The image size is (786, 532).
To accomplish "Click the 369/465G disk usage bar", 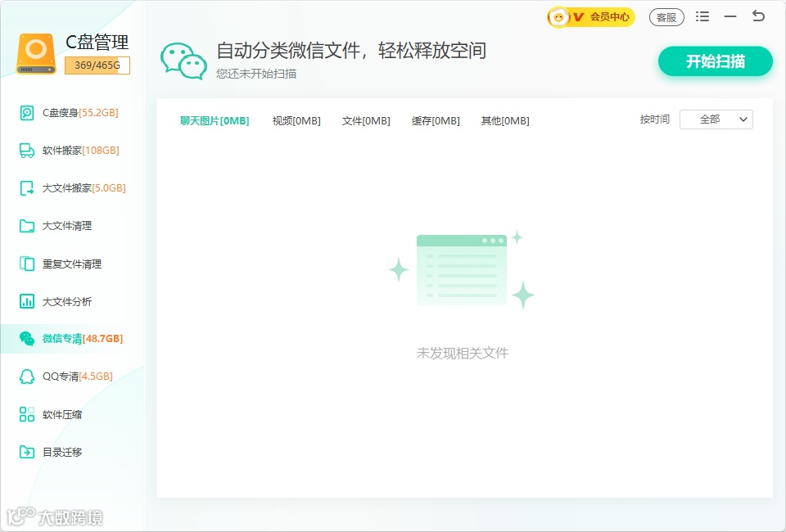I will (97, 65).
